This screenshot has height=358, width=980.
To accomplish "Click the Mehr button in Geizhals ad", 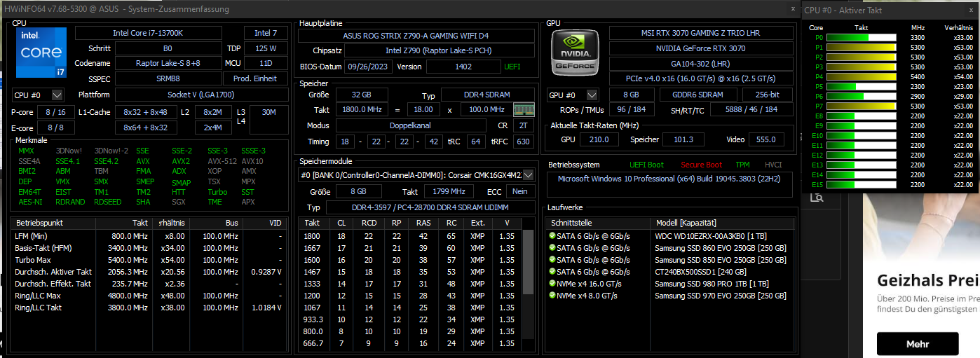I will tap(917, 344).
